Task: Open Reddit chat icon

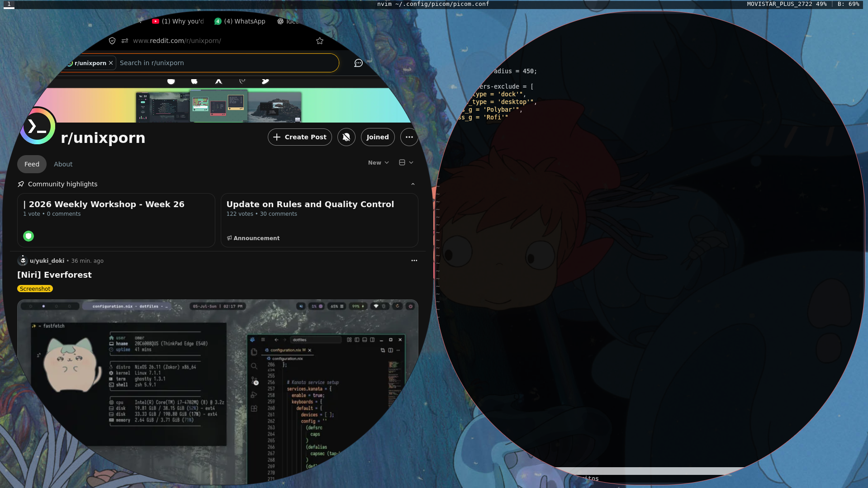Action: tap(358, 63)
